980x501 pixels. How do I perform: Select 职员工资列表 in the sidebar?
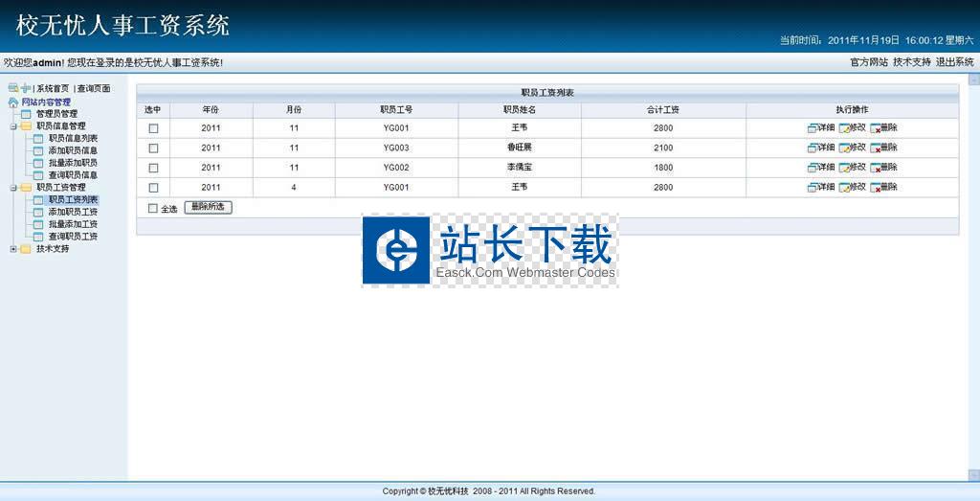pos(73,199)
